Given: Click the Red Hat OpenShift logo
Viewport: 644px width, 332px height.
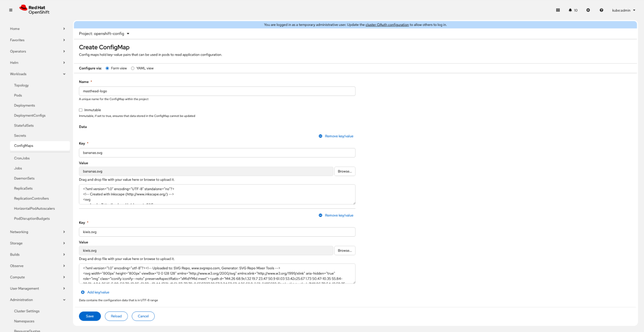Looking at the screenshot, I should click(34, 10).
